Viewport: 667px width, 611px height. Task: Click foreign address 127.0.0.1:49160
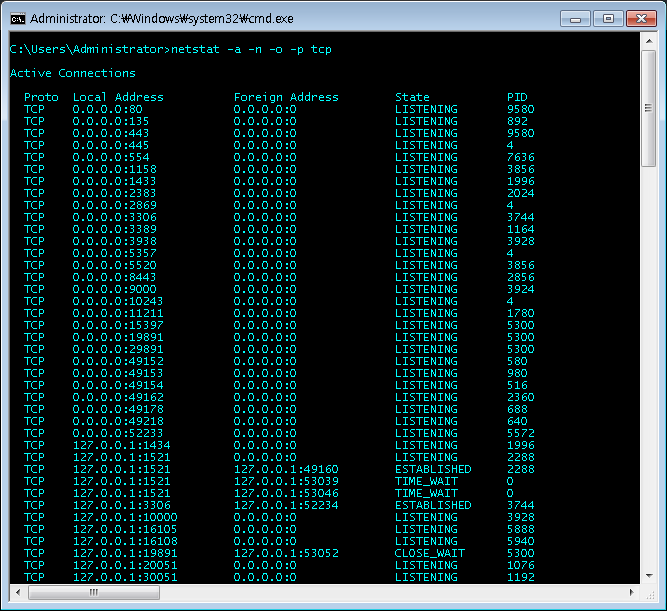[286, 469]
